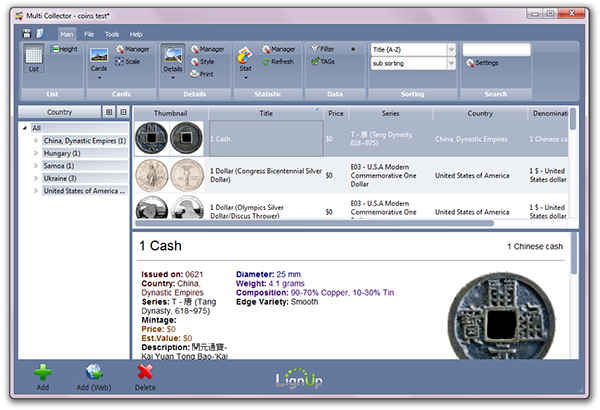Screen dimensions: 600x410
Task: Expand all tree groups button
Action: click(x=109, y=112)
